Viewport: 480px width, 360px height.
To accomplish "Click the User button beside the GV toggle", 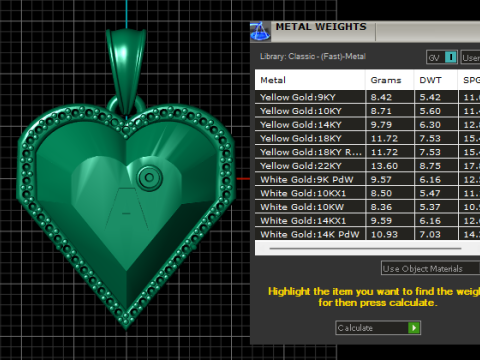I will (x=470, y=58).
